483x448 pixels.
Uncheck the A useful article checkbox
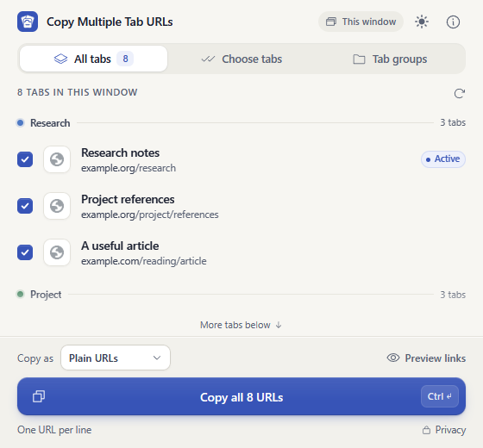[25, 252]
